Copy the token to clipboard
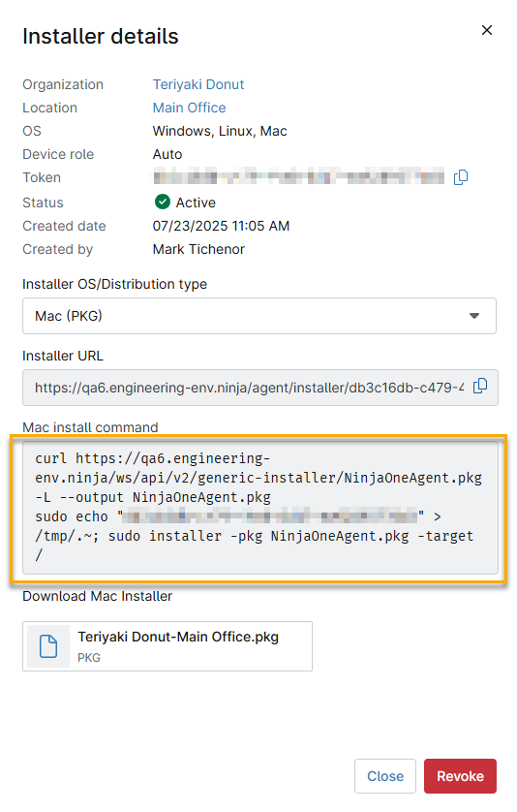This screenshot has width=517, height=812. 460,177
